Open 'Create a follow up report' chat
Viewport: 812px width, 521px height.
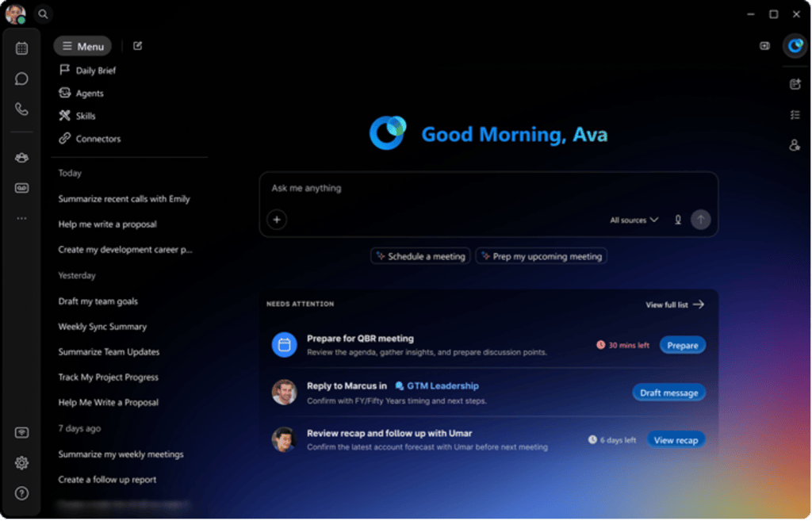point(107,480)
